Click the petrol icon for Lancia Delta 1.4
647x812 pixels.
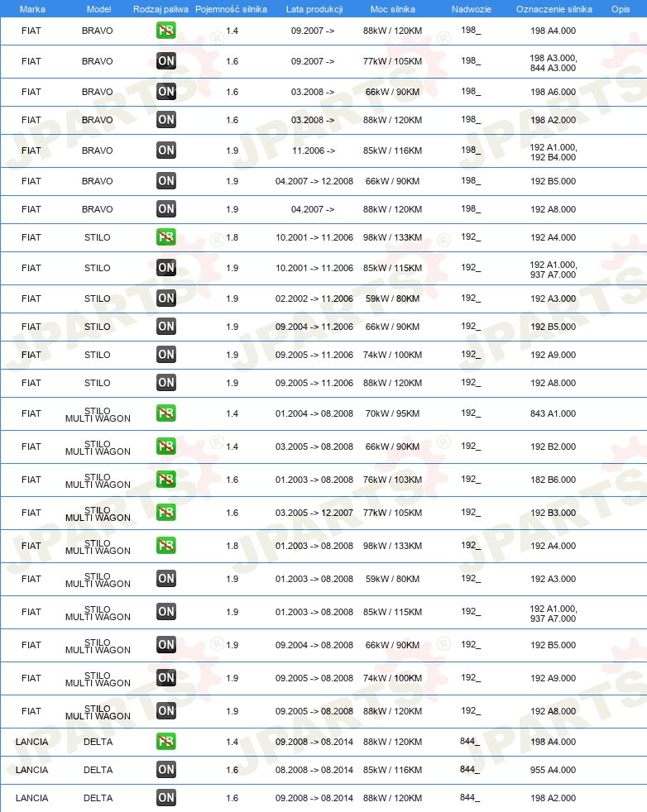[165, 742]
